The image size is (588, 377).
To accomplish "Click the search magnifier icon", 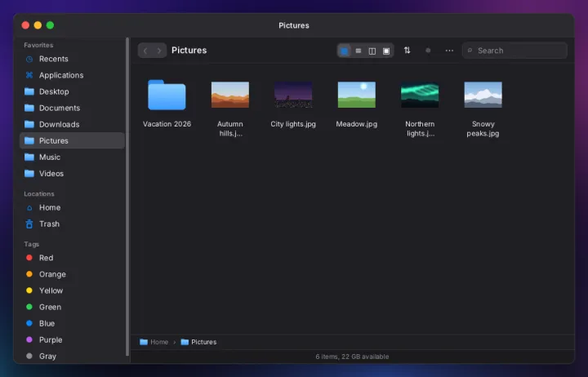I will pyautogui.click(x=470, y=51).
